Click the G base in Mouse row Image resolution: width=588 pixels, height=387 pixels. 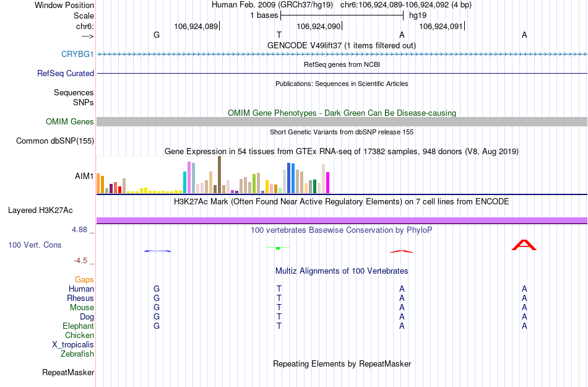[x=157, y=308]
